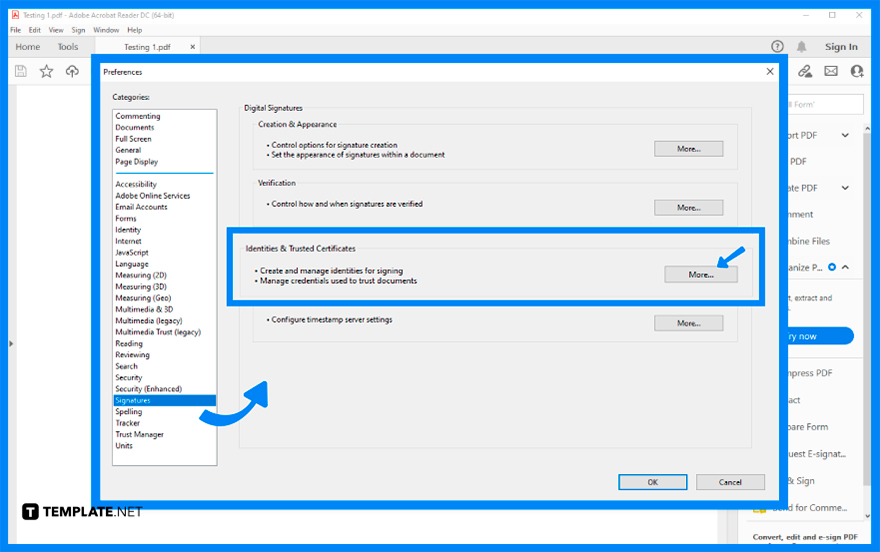Click More button for Creation & Appearance
880x552 pixels.
[x=689, y=149]
